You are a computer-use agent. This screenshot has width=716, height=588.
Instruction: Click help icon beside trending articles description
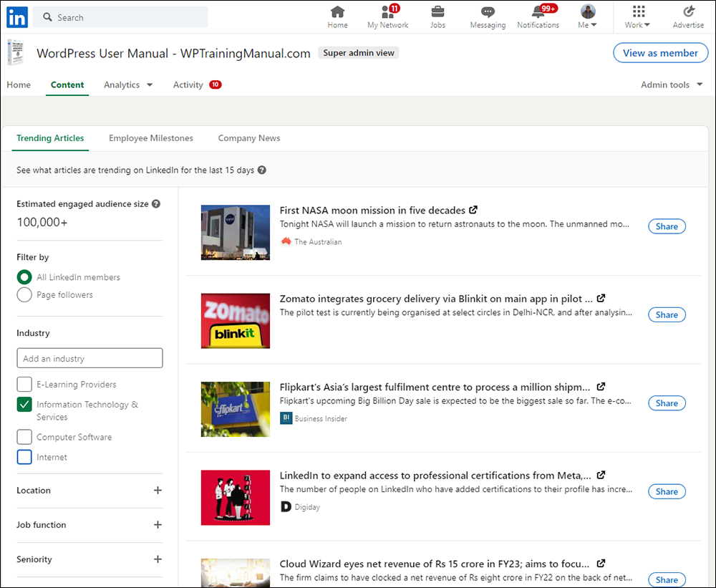click(x=261, y=170)
